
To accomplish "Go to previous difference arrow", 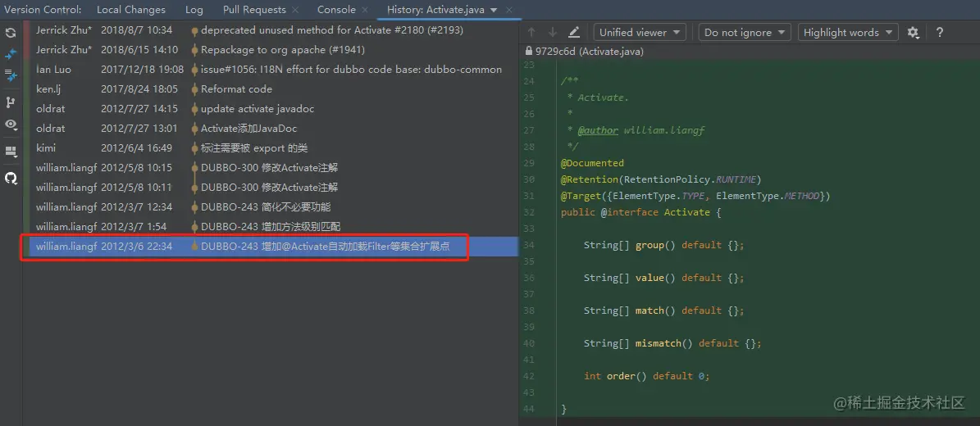I will 531,33.
